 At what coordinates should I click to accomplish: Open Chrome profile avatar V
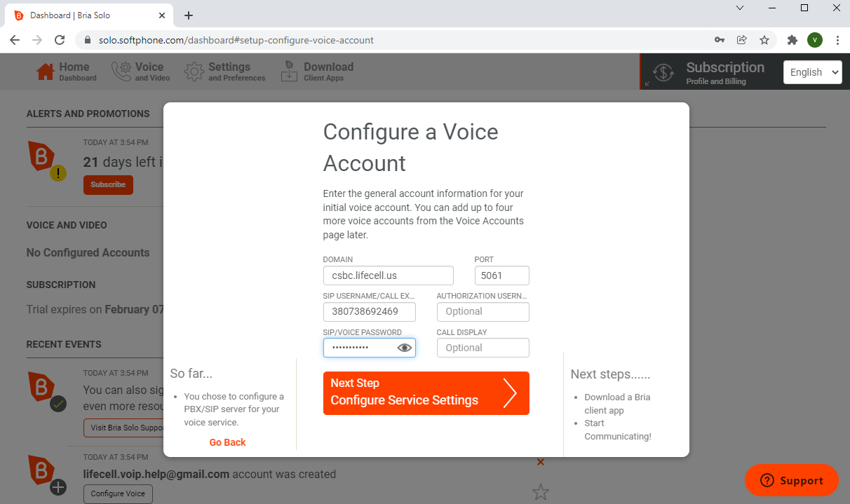(814, 40)
